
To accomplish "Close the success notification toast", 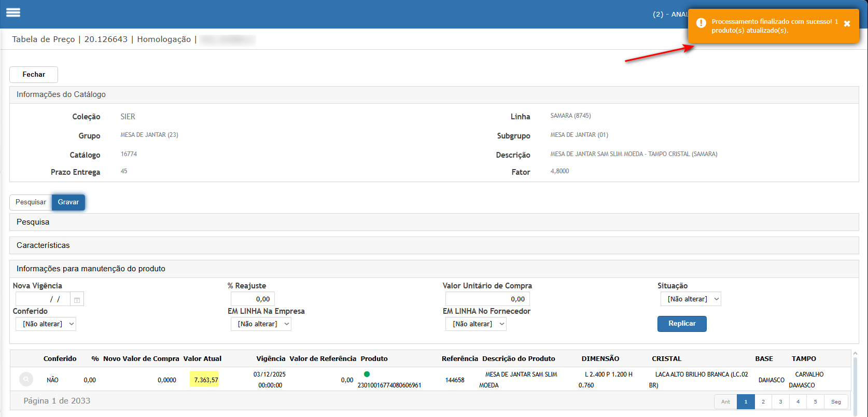I will click(847, 24).
